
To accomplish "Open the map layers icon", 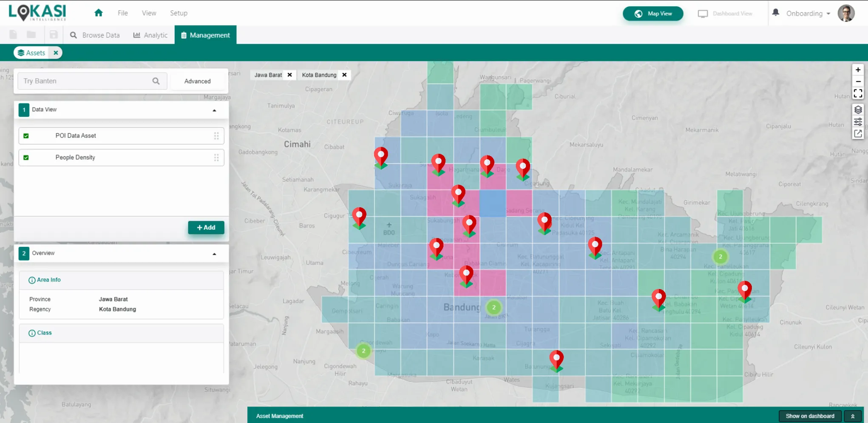I will [858, 110].
